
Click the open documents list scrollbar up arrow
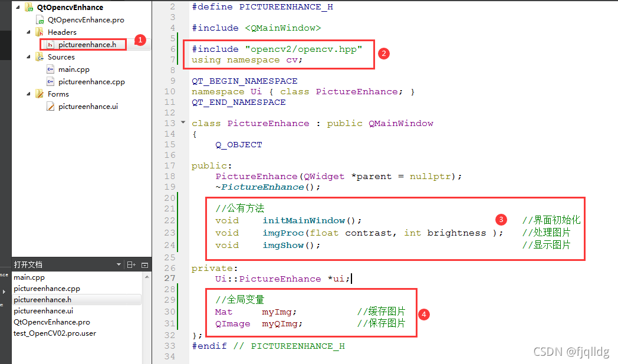click(x=147, y=277)
